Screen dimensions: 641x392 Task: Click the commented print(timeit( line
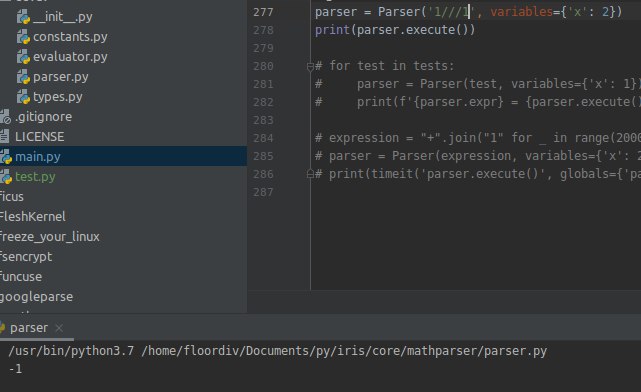(x=478, y=174)
